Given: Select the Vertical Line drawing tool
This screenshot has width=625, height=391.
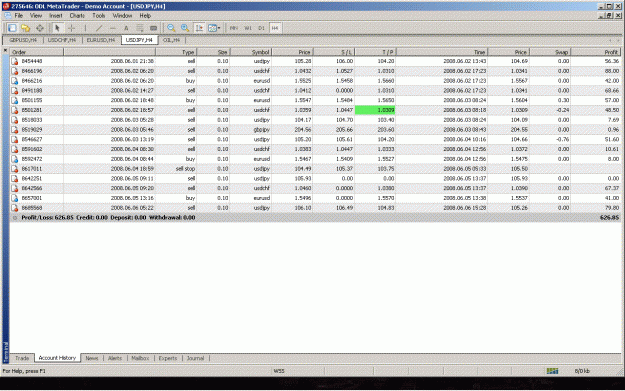Looking at the screenshot, I should (85, 28).
